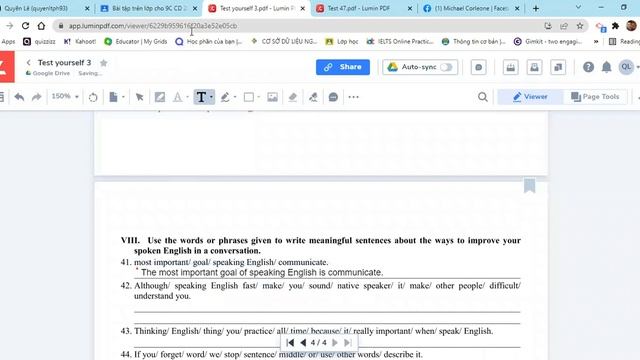This screenshot has height=360, width=640.
Task: Go back using arrow beside Test yourself 3
Action: (29, 62)
